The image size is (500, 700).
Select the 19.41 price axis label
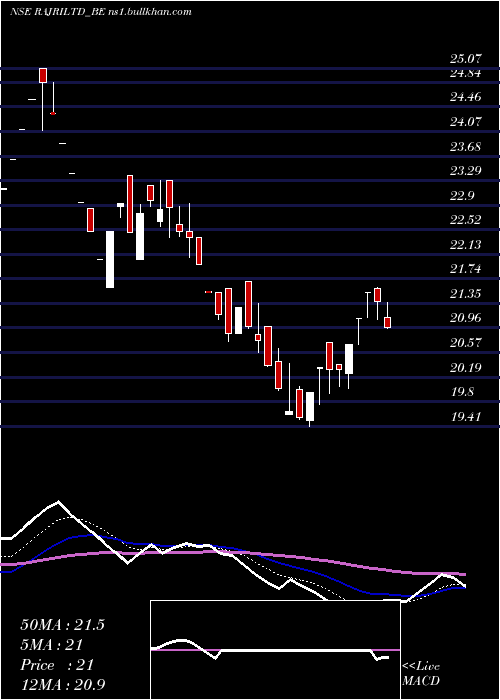(x=466, y=417)
